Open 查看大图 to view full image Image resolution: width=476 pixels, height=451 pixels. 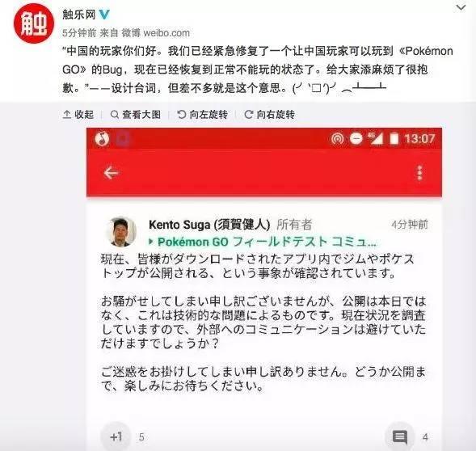[136, 115]
